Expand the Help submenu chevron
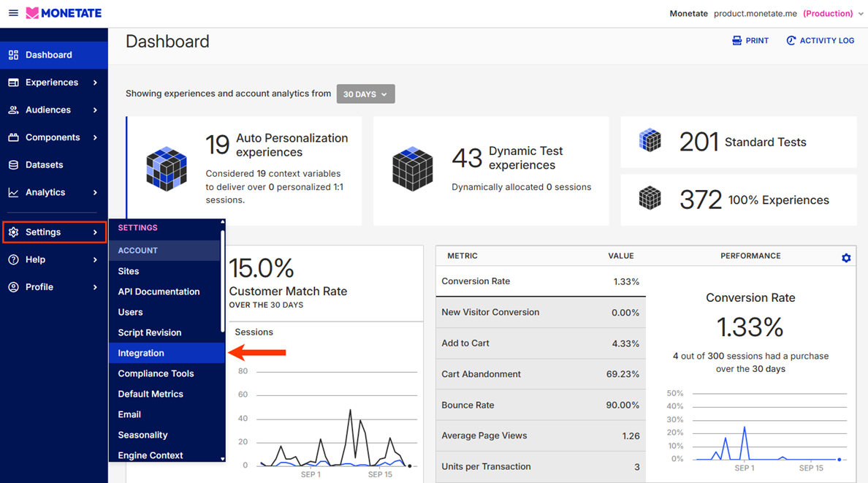Viewport: 868px width, 483px height. 95,260
